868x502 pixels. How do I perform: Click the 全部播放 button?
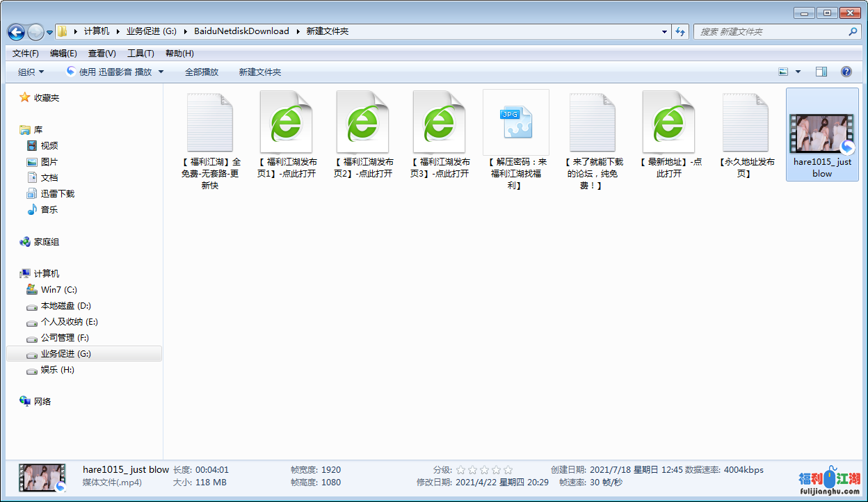[x=202, y=72]
